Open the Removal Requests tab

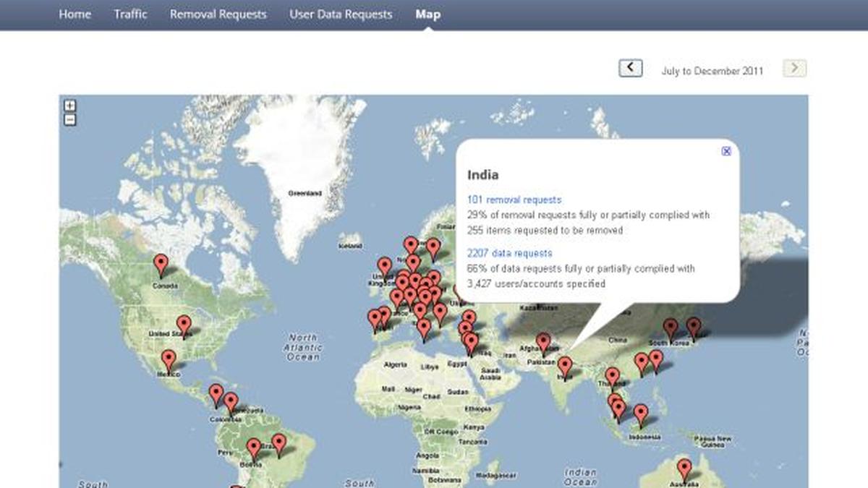coord(218,14)
